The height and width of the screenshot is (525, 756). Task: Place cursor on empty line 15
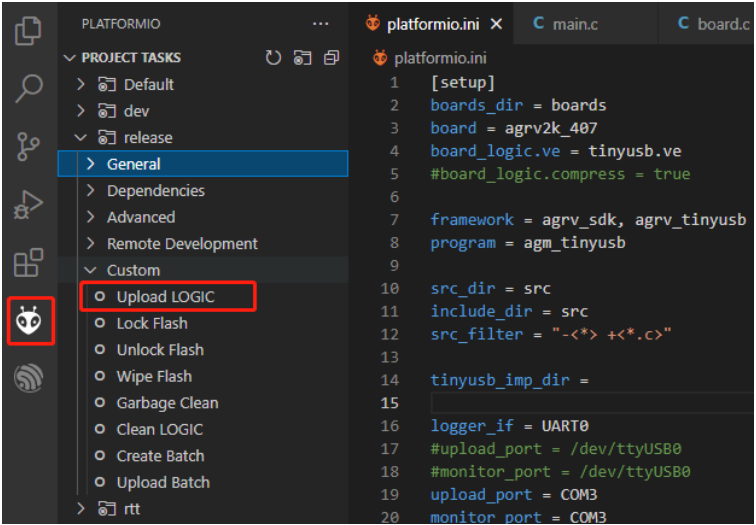pyautogui.click(x=592, y=403)
